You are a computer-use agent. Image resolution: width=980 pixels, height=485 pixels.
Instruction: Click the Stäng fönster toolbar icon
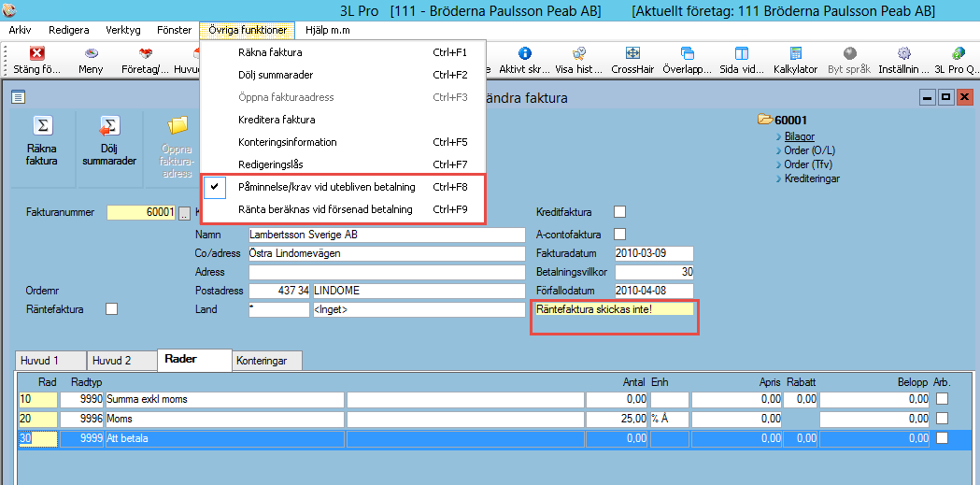tap(36, 54)
